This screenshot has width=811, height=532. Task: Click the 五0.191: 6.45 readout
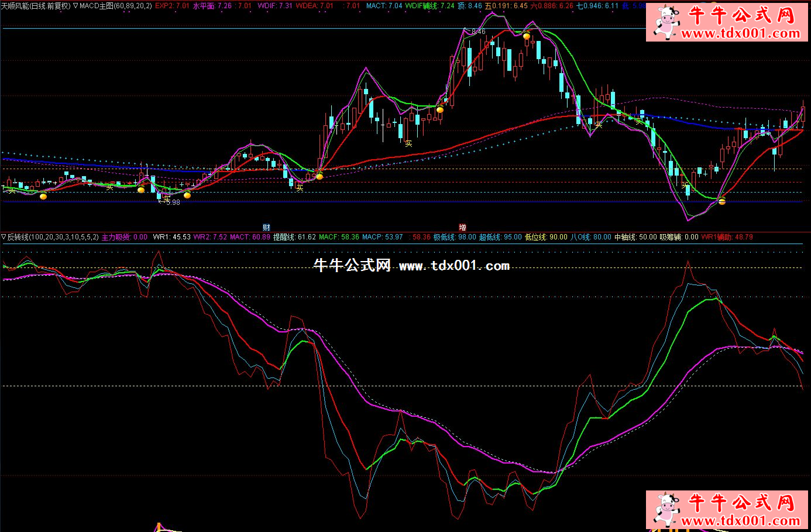(x=506, y=5)
